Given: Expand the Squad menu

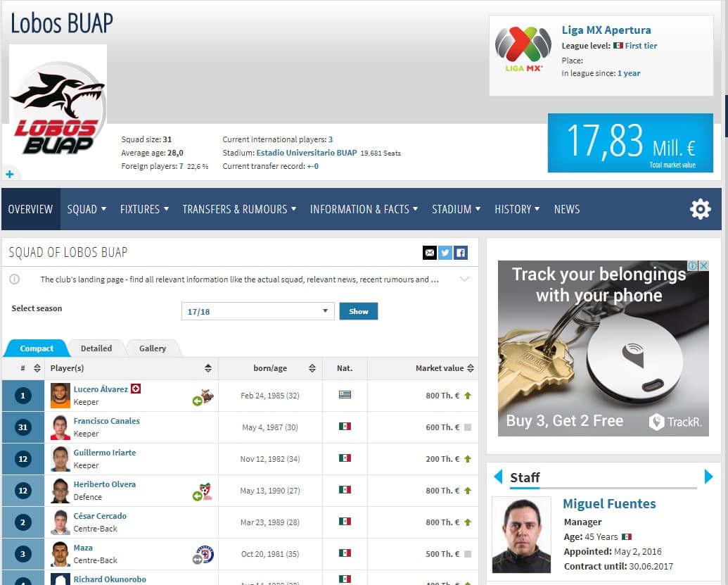Looking at the screenshot, I should click(87, 209).
